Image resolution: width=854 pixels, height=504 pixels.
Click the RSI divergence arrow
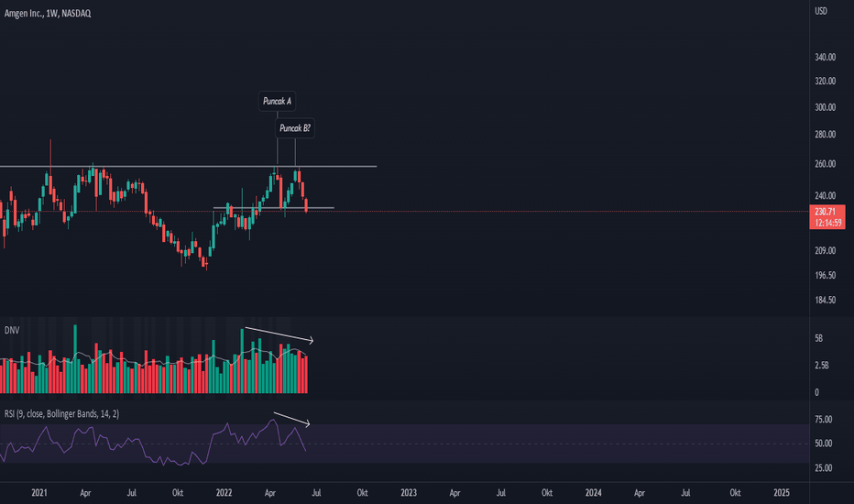(x=292, y=420)
